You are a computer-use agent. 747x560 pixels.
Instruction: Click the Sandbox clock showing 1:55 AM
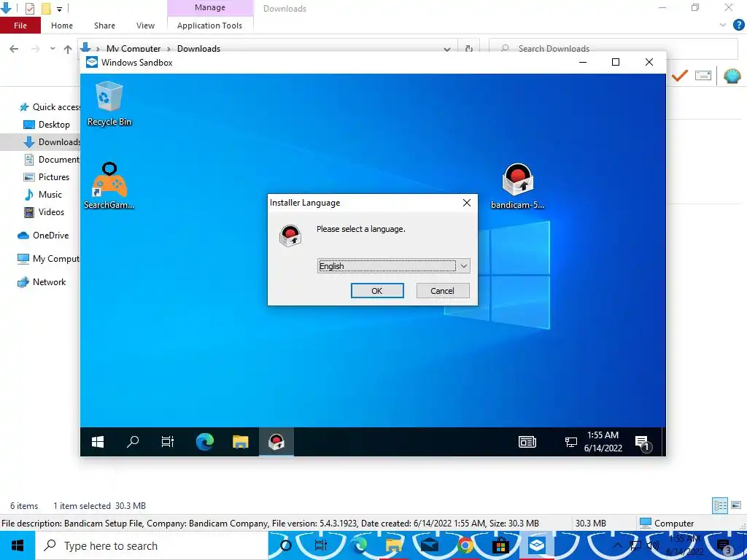click(x=603, y=441)
